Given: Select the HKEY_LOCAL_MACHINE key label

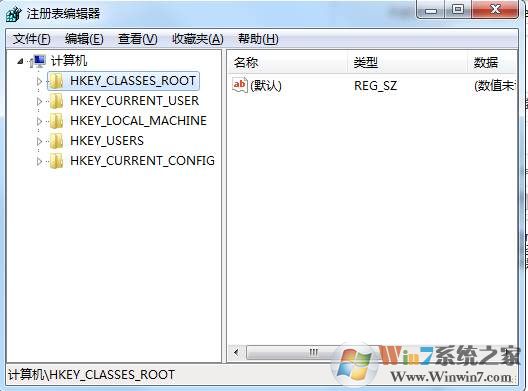Looking at the screenshot, I should [x=138, y=121].
